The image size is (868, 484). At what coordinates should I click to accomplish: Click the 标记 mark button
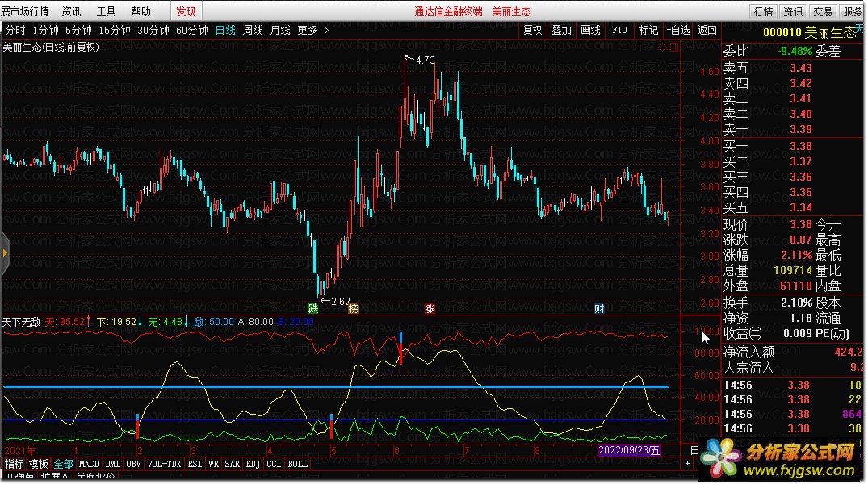point(648,30)
